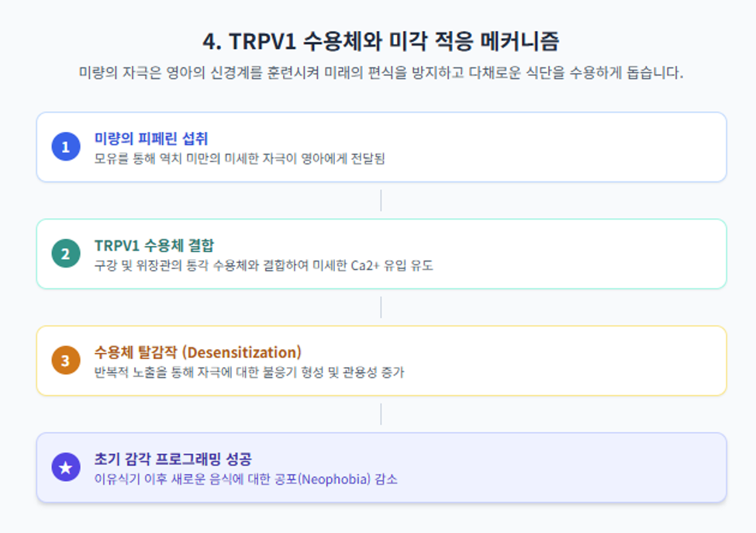
Task: Click the connector line between steps 2 and 3
Action: point(381,307)
